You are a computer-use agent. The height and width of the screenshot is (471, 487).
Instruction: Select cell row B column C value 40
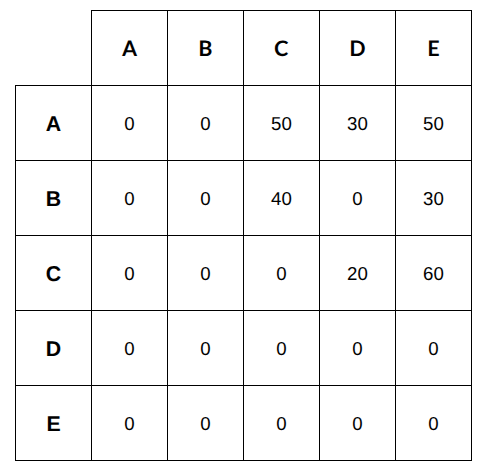(281, 198)
